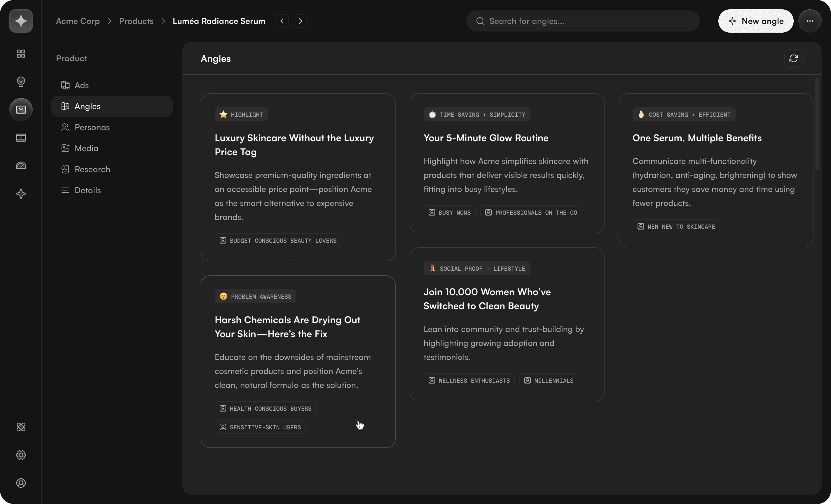Go to previous product with left chevron
The height and width of the screenshot is (504, 831).
pos(282,21)
